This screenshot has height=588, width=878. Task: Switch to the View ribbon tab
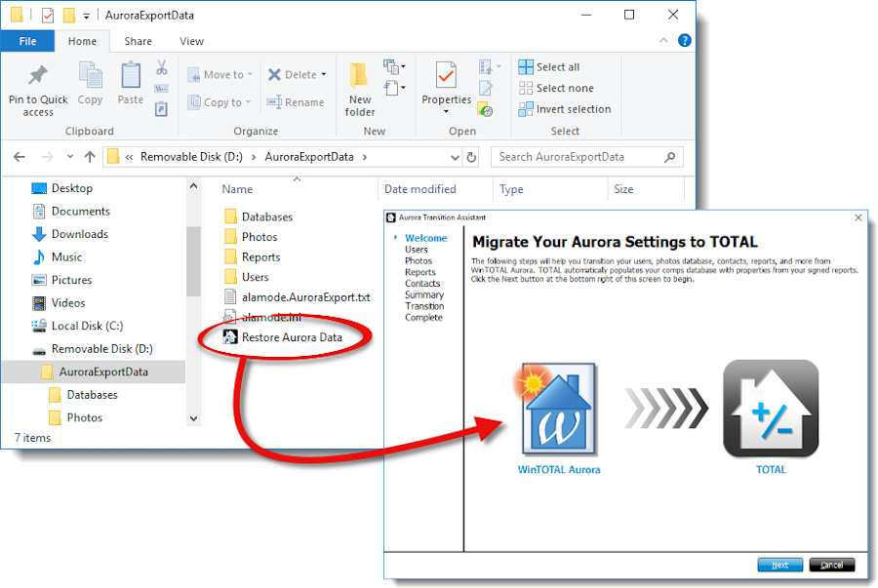click(191, 41)
